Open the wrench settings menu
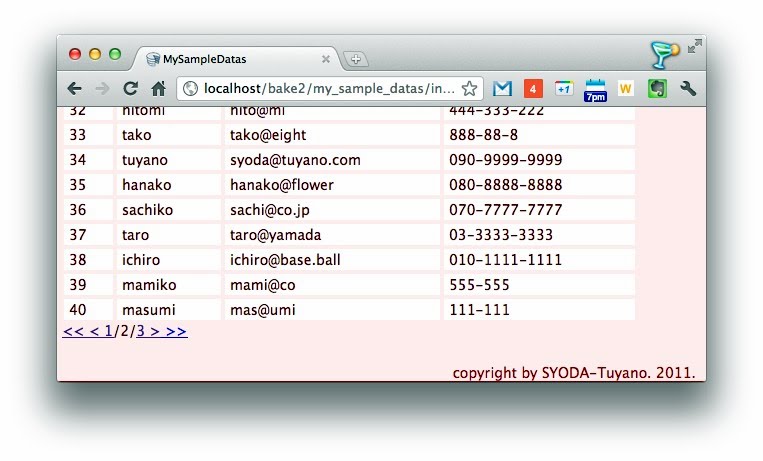The height and width of the screenshot is (461, 763). click(688, 88)
